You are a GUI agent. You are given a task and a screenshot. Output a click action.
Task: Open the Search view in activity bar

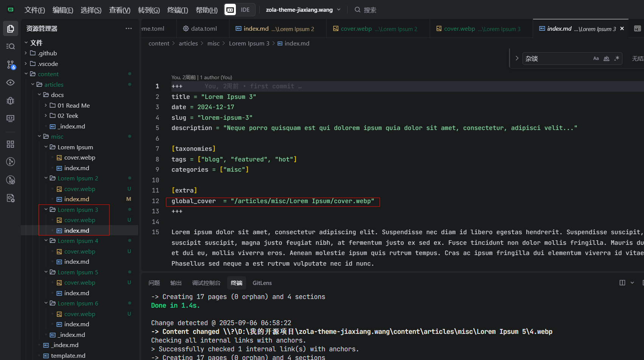point(11,46)
